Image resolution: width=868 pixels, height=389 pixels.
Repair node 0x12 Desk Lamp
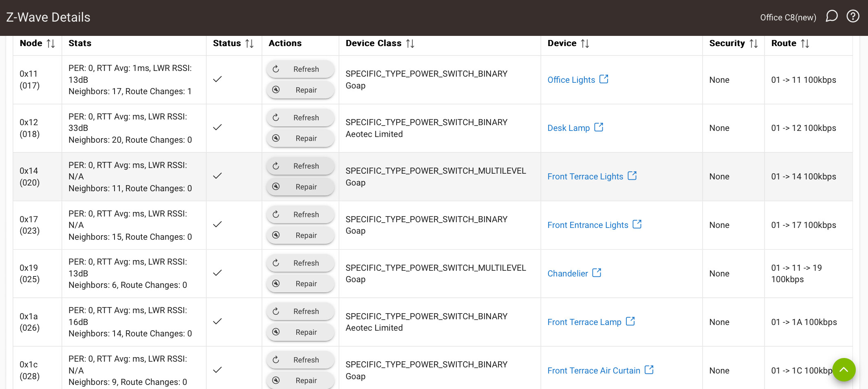point(300,138)
